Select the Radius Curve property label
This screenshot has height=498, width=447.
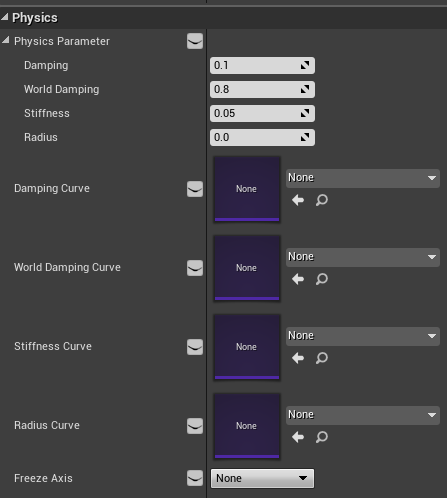pos(47,425)
